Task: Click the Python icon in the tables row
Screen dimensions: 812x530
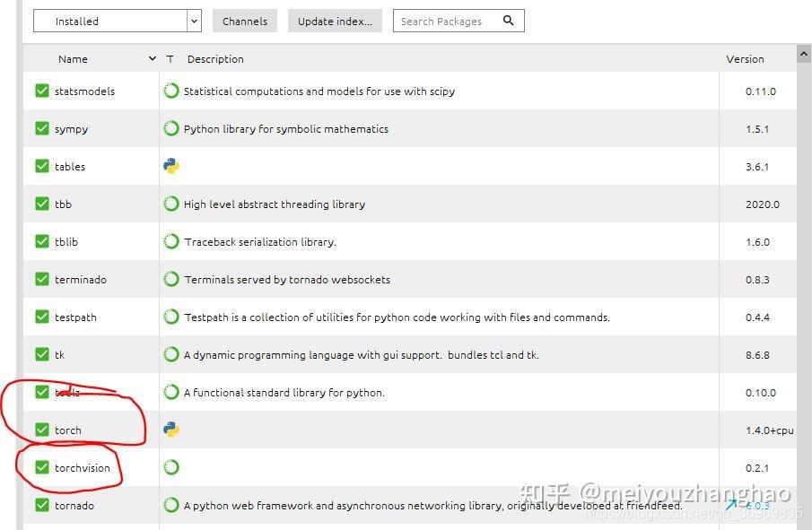Action: [171, 166]
